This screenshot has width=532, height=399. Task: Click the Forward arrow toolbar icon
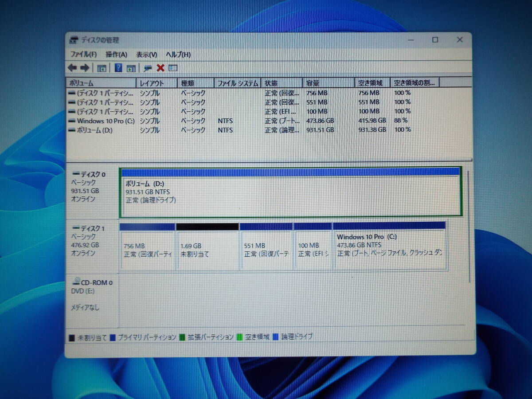click(85, 68)
